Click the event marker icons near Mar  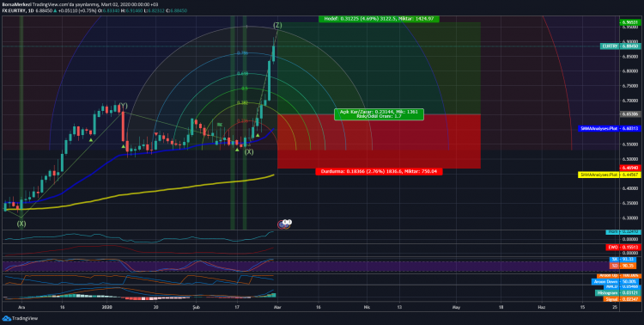(x=284, y=224)
